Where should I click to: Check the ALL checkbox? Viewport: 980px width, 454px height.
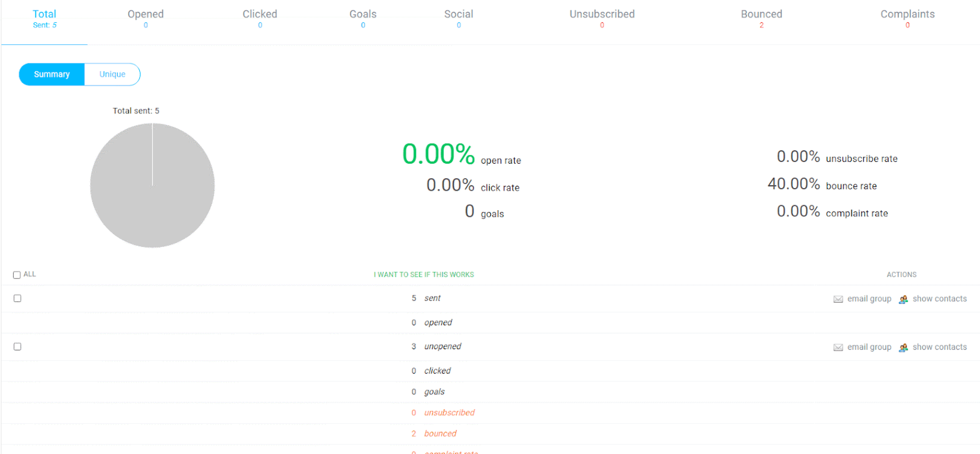pos(17,275)
